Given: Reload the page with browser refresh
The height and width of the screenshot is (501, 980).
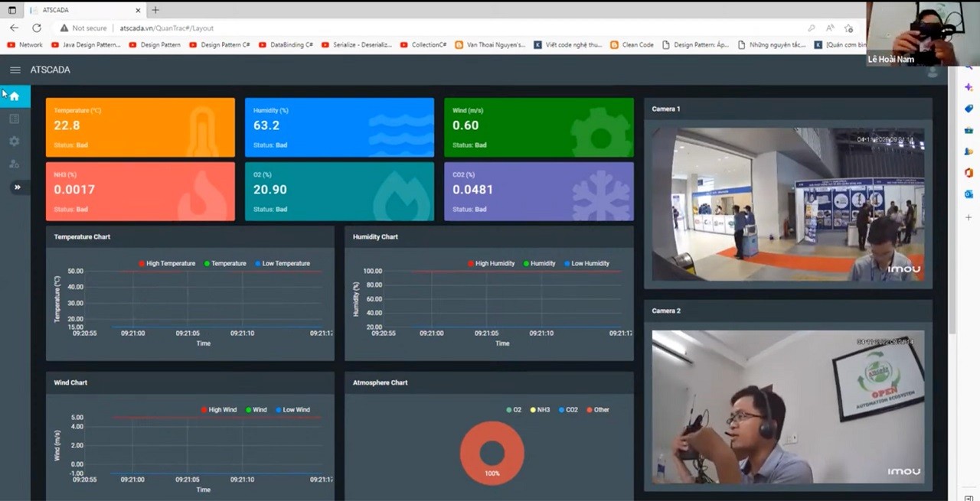Looking at the screenshot, I should pos(36,28).
